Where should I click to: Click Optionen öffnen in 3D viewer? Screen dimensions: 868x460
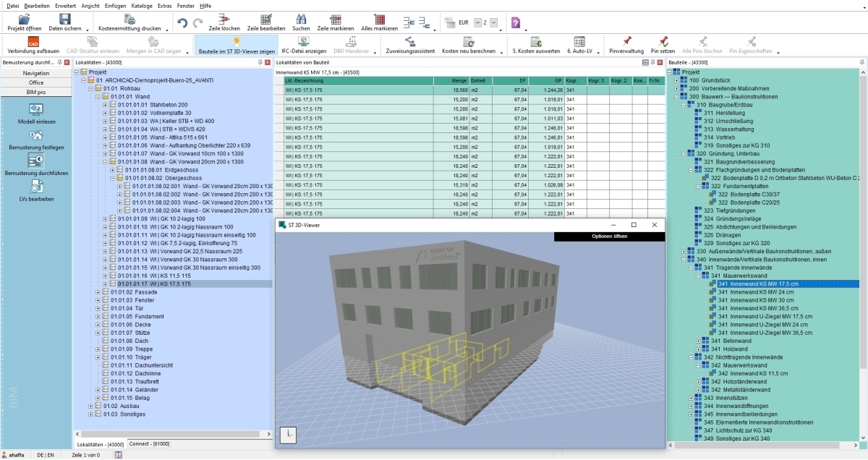click(609, 237)
